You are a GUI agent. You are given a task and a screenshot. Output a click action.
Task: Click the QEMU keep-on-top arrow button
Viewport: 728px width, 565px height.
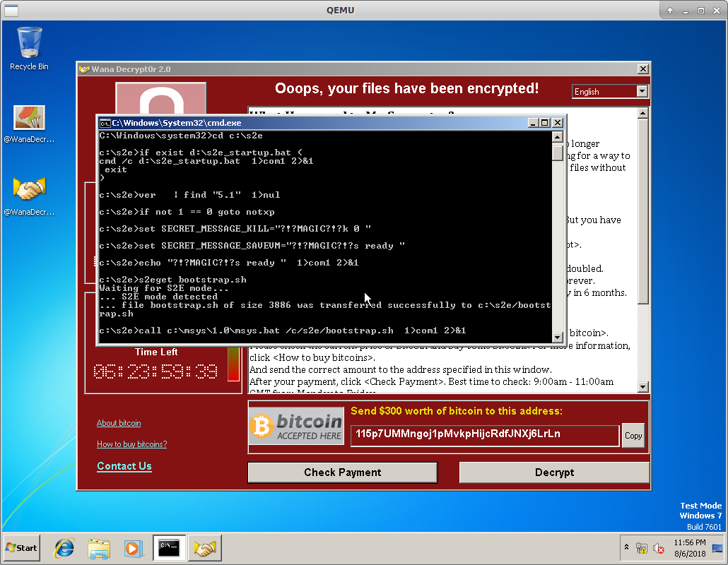(x=669, y=10)
